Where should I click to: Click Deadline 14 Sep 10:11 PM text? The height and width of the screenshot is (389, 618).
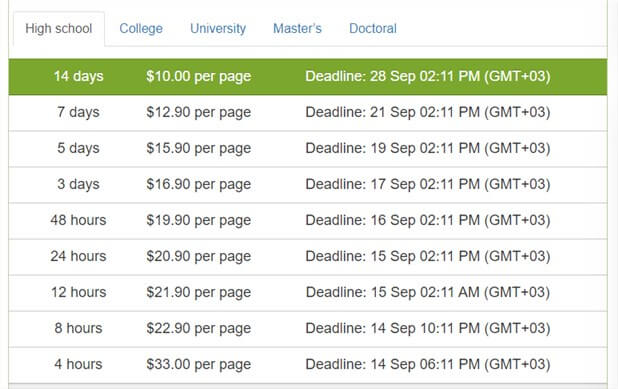(x=428, y=328)
